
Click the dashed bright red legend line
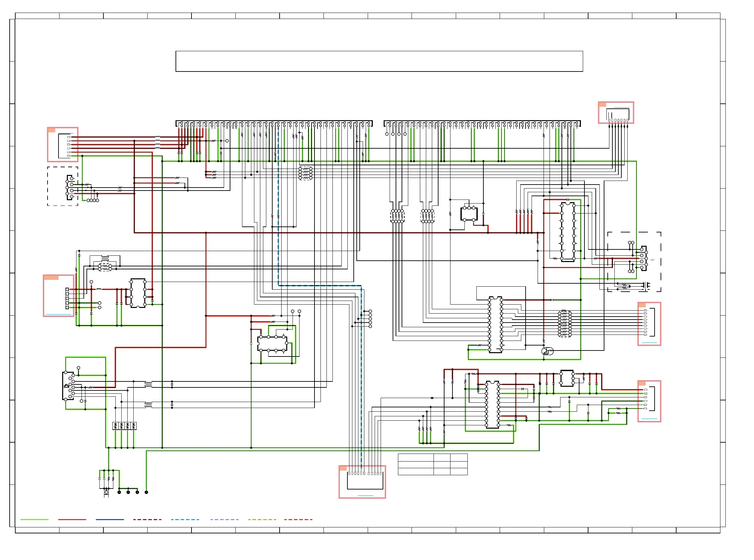pyautogui.click(x=298, y=519)
